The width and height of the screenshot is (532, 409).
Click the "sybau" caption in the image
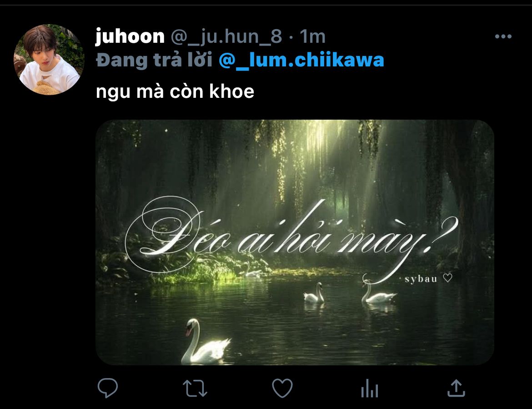[421, 279]
